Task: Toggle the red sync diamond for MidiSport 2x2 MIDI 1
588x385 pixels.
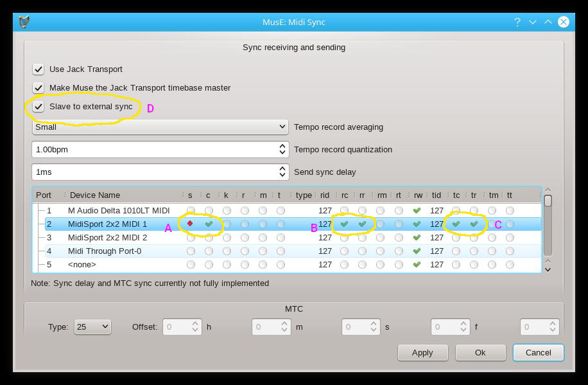Action: (190, 223)
